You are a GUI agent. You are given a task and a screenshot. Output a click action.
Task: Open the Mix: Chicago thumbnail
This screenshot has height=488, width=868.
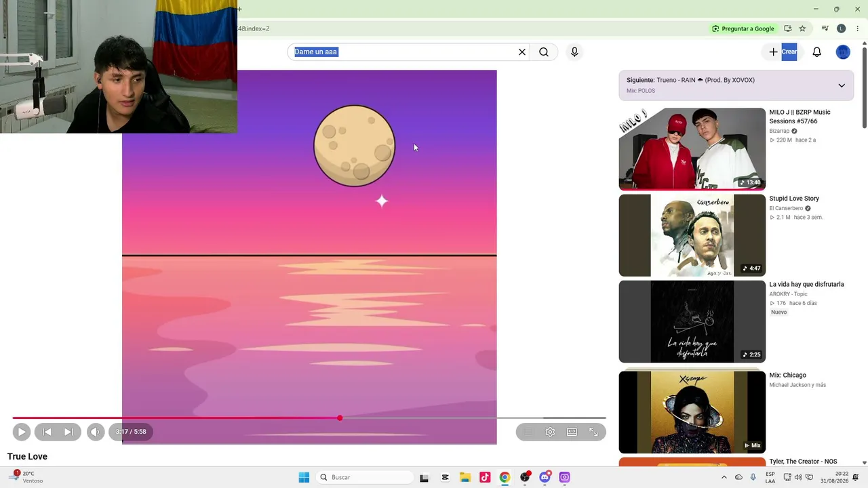click(692, 411)
